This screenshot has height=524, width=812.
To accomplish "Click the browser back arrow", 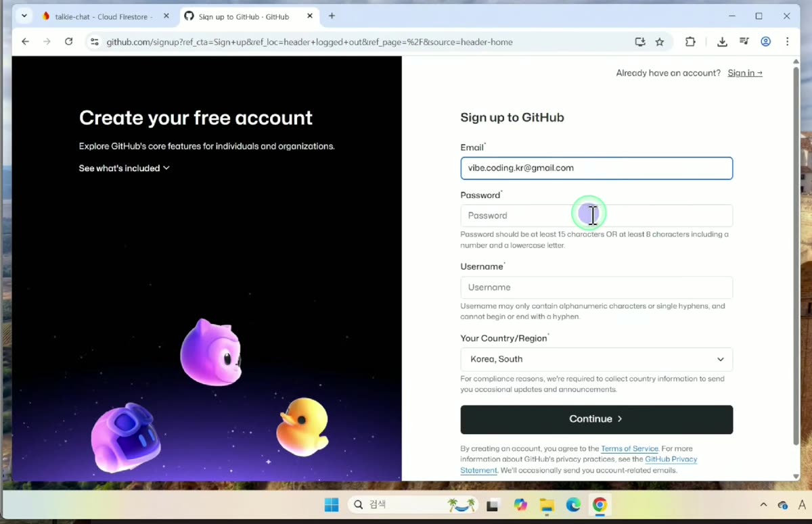I will point(25,42).
